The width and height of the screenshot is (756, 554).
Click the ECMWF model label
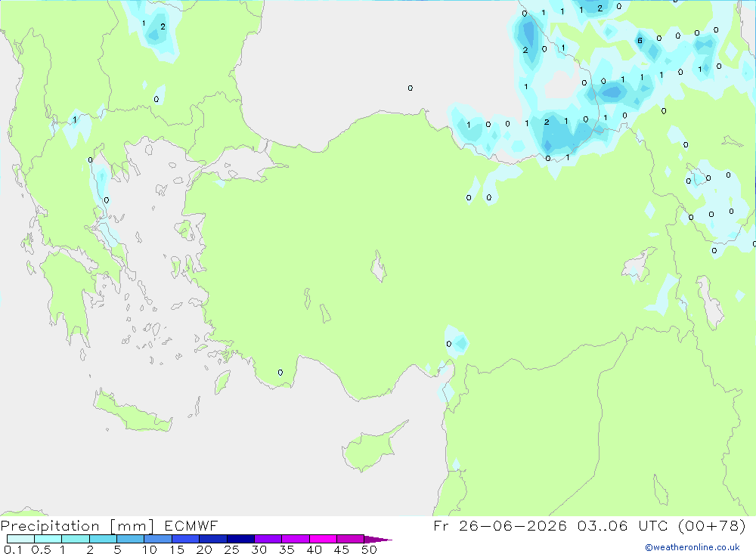[x=191, y=525]
